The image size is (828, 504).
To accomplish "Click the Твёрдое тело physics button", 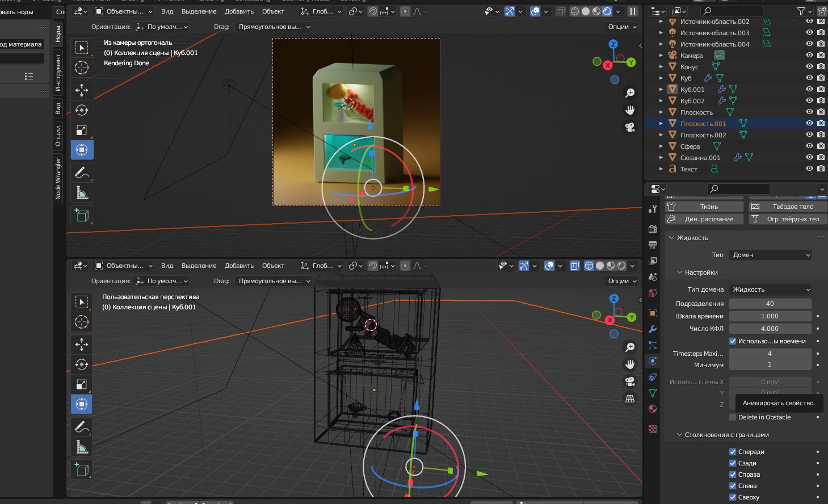I will (788, 207).
